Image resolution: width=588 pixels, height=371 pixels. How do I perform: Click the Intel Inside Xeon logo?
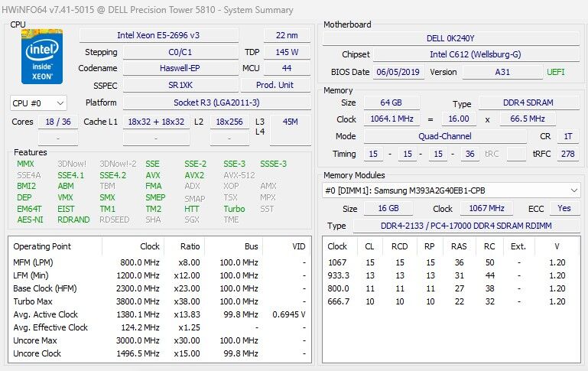42,57
